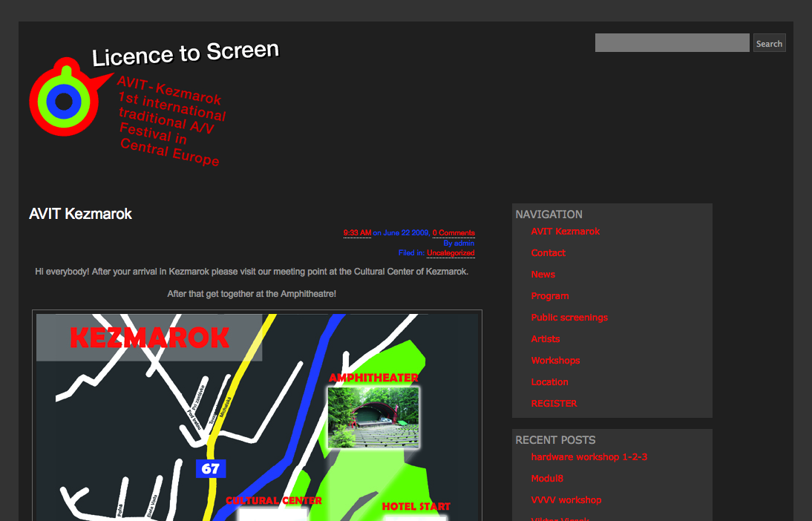Click in the search input field

point(672,43)
